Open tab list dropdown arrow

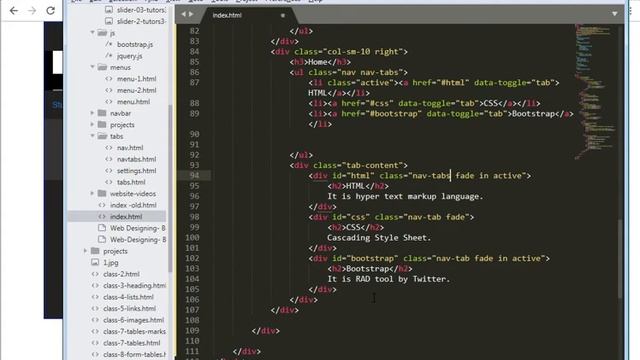click(x=614, y=14)
